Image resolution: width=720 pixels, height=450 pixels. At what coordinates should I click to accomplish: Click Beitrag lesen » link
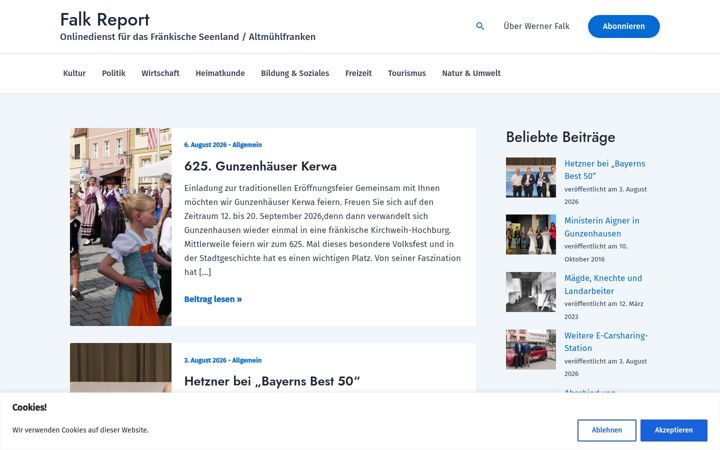(213, 299)
